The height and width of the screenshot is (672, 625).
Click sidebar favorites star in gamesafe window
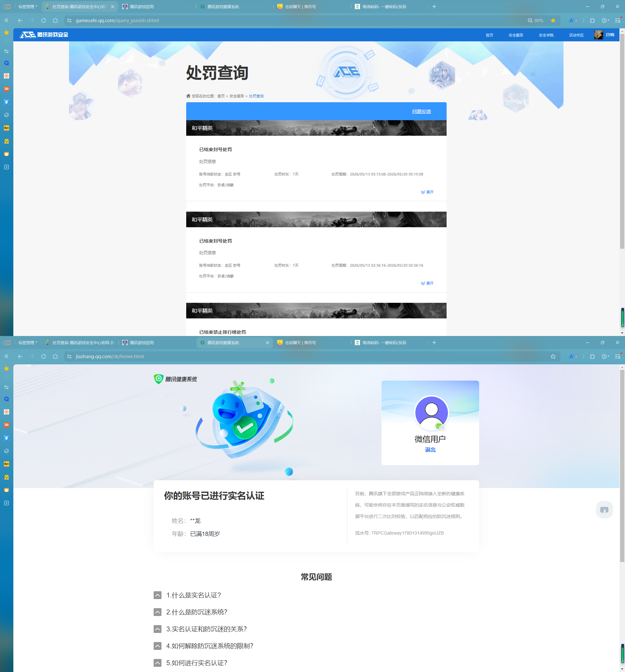[7, 33]
